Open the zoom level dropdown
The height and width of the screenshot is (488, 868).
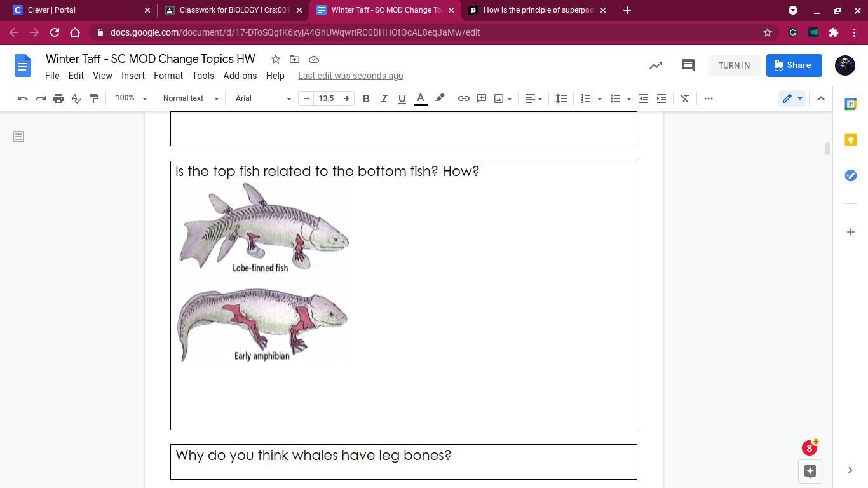click(x=131, y=98)
